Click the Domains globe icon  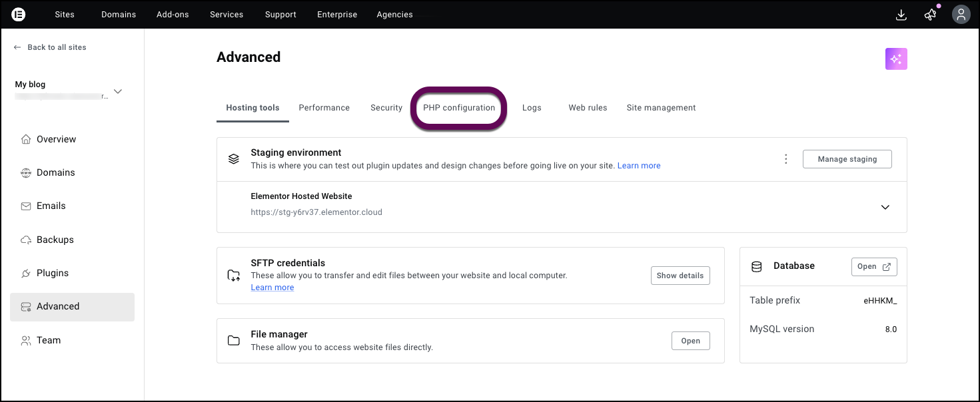(x=26, y=172)
